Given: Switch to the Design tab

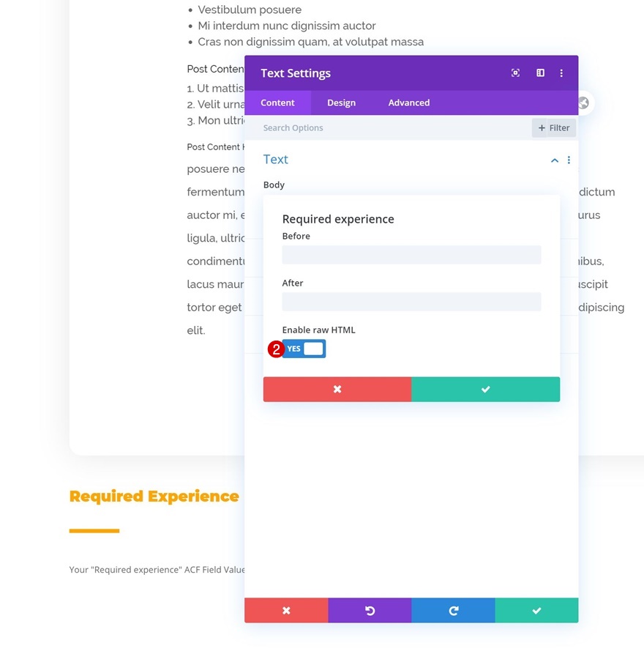Looking at the screenshot, I should coord(341,103).
